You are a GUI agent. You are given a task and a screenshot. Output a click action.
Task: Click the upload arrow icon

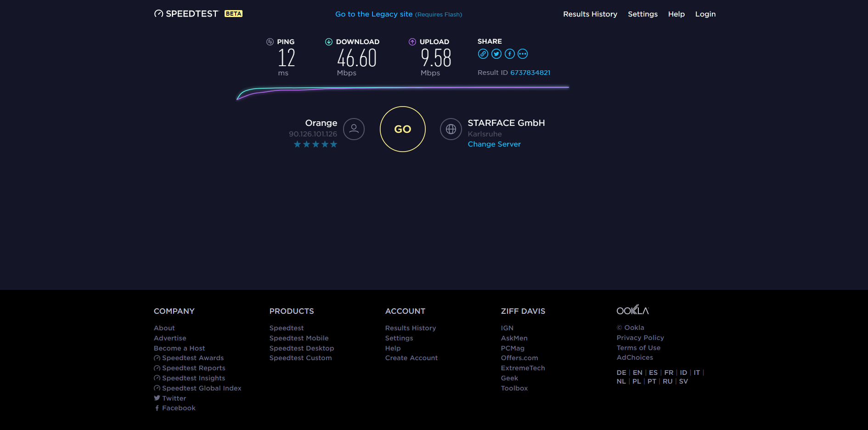412,42
